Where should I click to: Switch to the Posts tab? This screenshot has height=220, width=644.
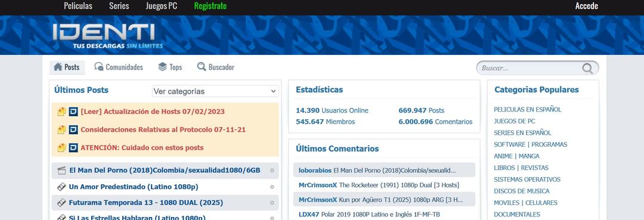[x=67, y=67]
